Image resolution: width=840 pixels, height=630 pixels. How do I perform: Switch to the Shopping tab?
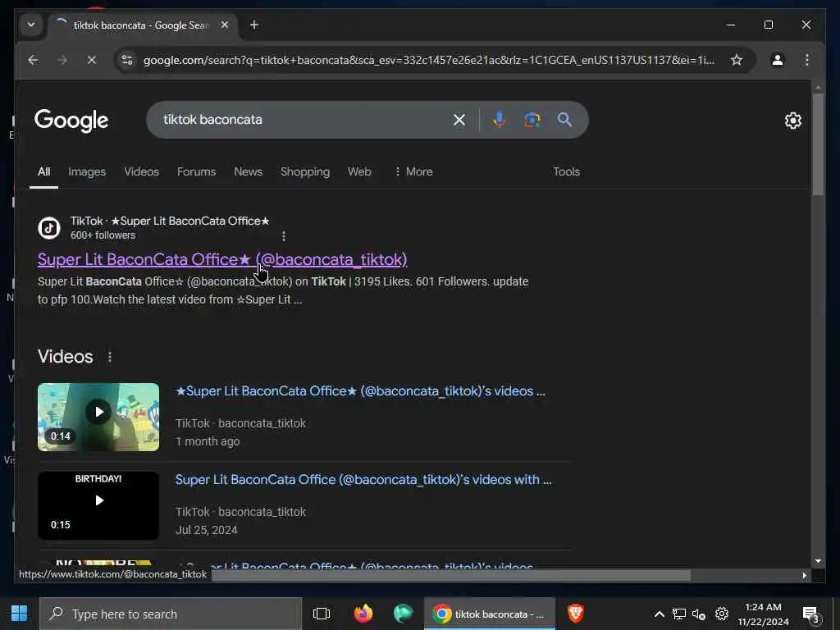[x=305, y=171]
